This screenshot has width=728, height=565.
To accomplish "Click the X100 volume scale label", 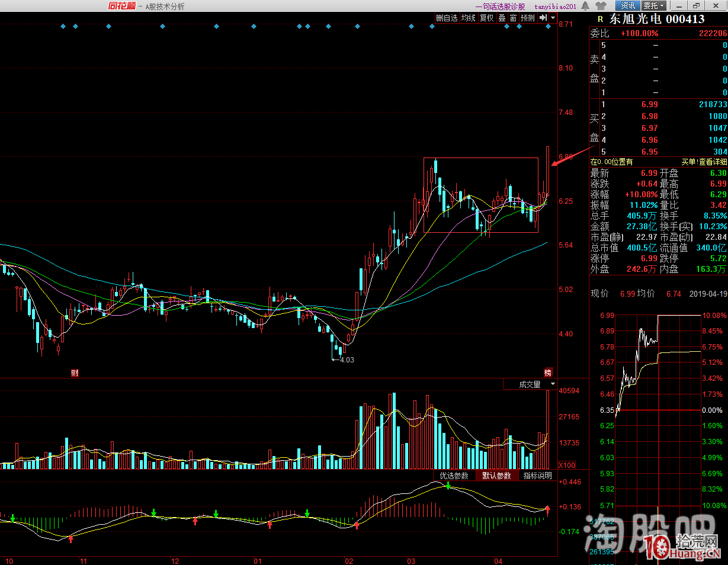I will point(567,465).
